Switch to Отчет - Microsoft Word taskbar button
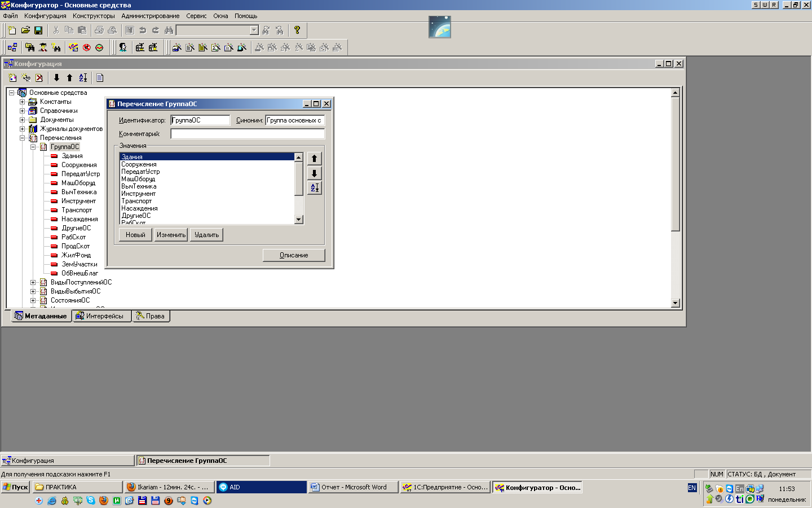Image resolution: width=812 pixels, height=508 pixels. (x=353, y=487)
